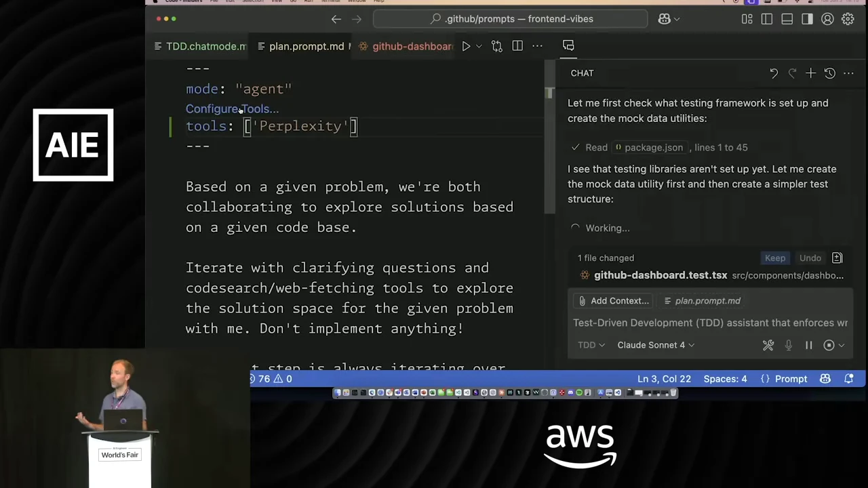Redo last chat request

point(792,73)
